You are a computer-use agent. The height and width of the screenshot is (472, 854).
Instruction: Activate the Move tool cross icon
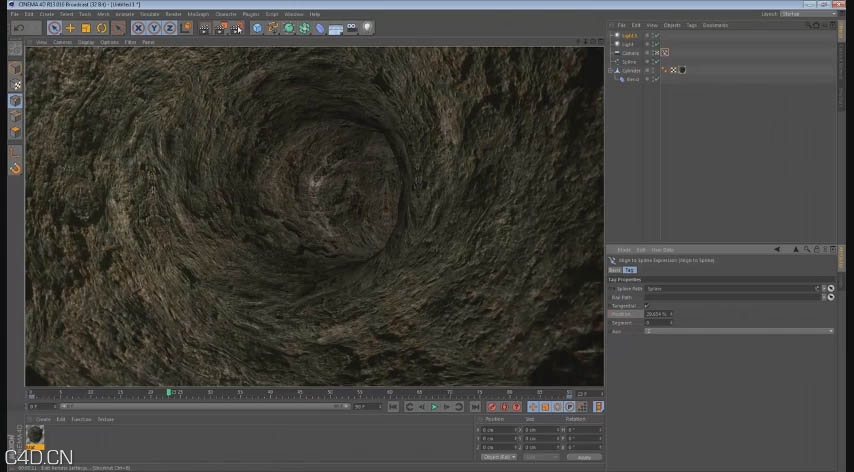70,28
